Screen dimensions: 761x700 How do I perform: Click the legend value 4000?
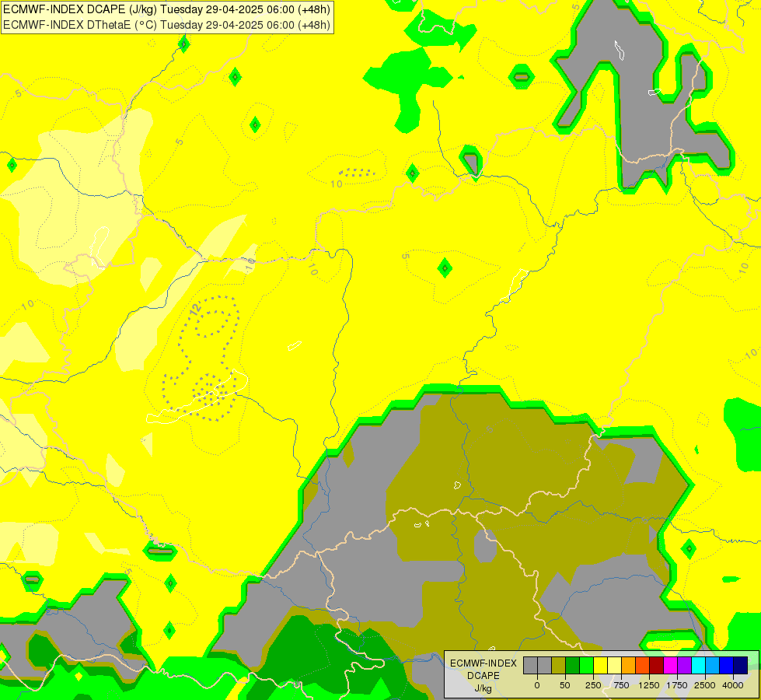(733, 685)
